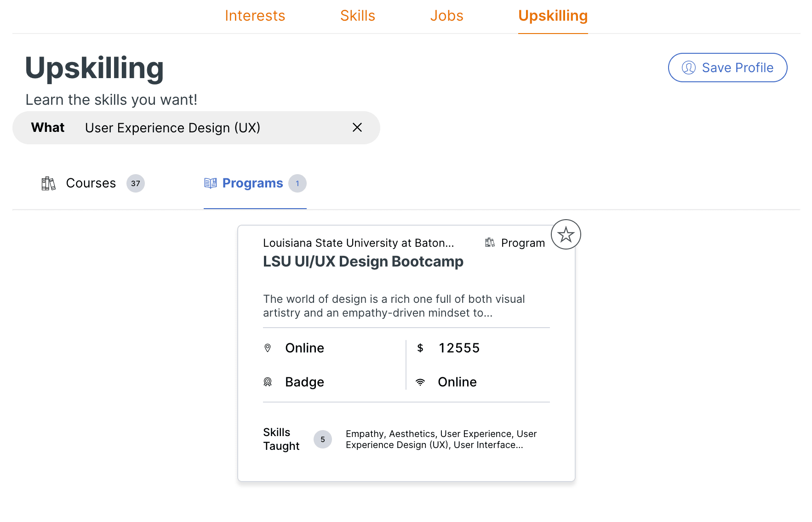This screenshot has width=812, height=522.
Task: Click the books icon beside Courses
Action: point(48,183)
